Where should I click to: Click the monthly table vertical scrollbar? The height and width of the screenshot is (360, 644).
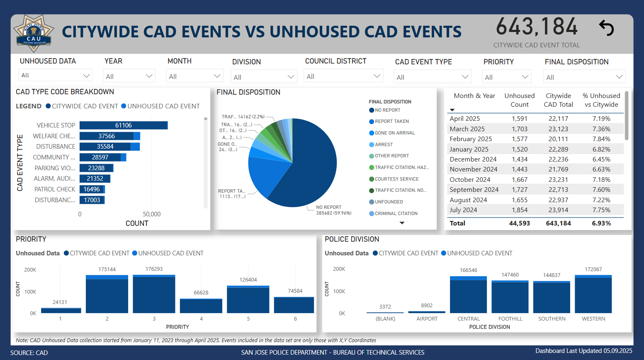point(626,116)
